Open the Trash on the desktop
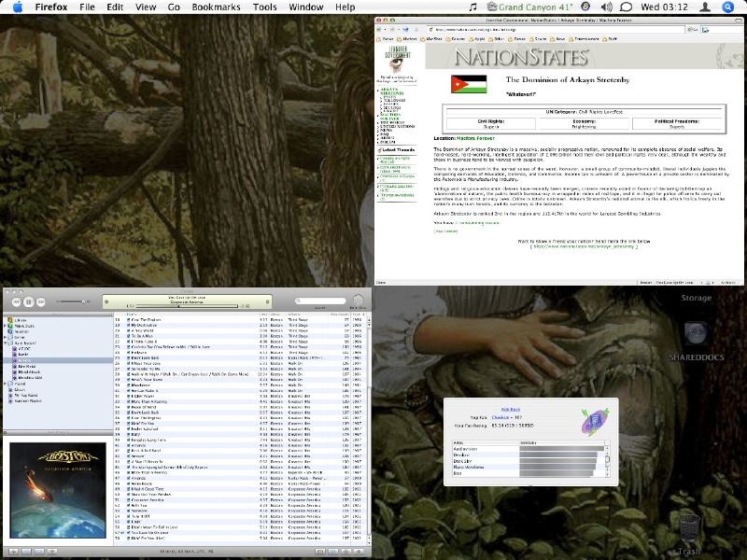747x560 pixels. (689, 529)
